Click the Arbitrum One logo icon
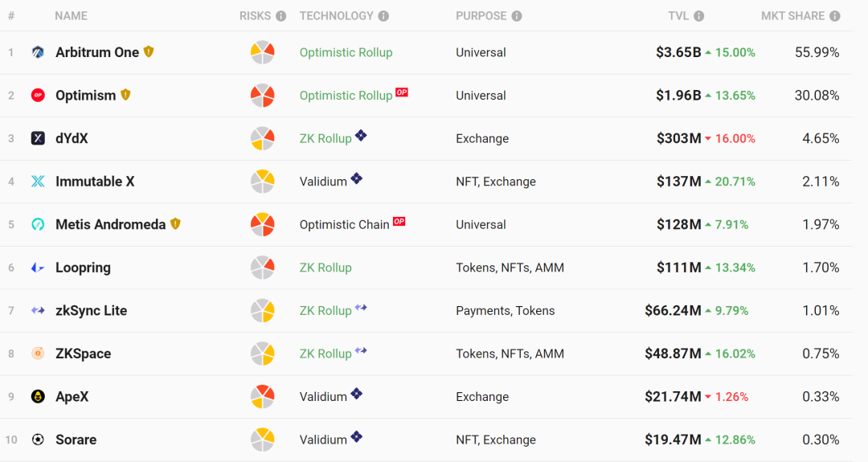 [38, 52]
